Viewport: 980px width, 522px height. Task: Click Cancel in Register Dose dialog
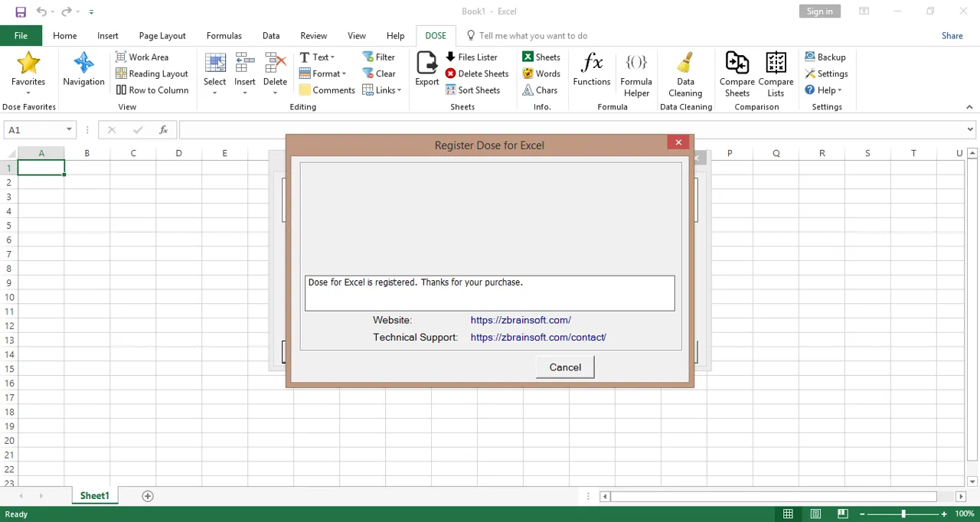[x=565, y=367]
